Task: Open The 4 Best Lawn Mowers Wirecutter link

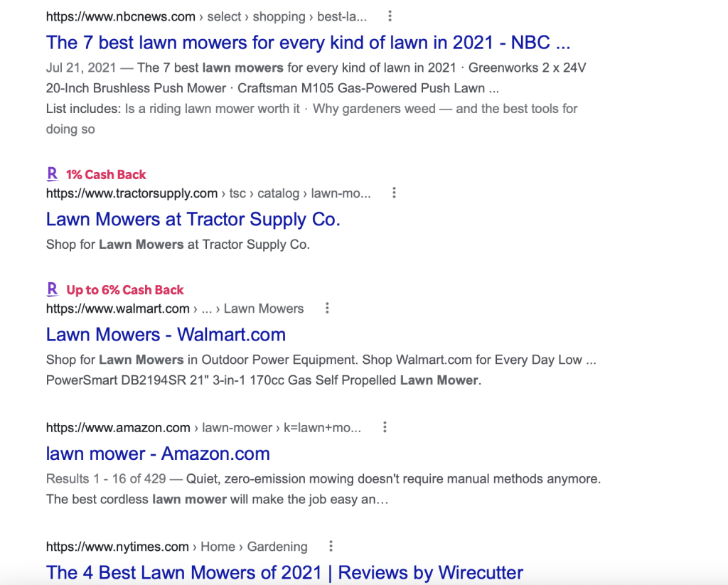Action: 284,572
